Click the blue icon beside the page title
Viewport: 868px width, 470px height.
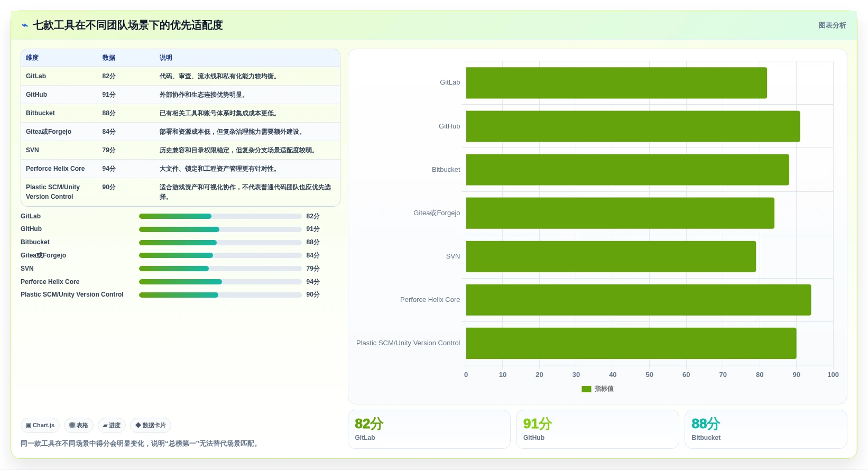(x=25, y=25)
